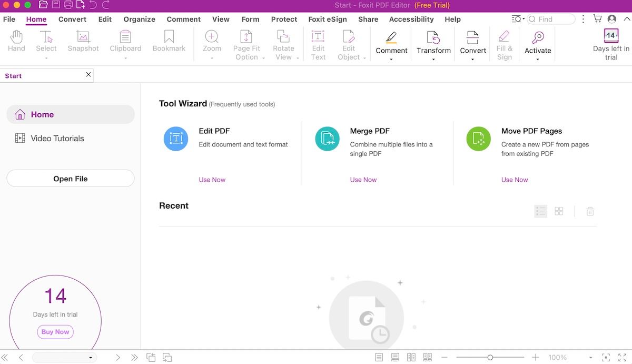Click the Find search field
Image resolution: width=632 pixels, height=364 pixels.
click(x=551, y=19)
